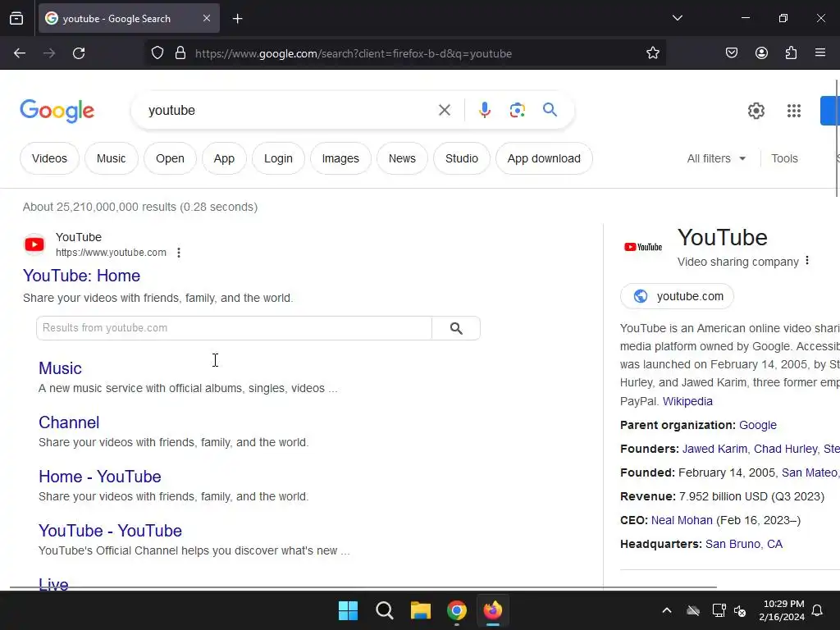The height and width of the screenshot is (630, 840).
Task: Select the Studio filter chip
Action: pos(461,158)
